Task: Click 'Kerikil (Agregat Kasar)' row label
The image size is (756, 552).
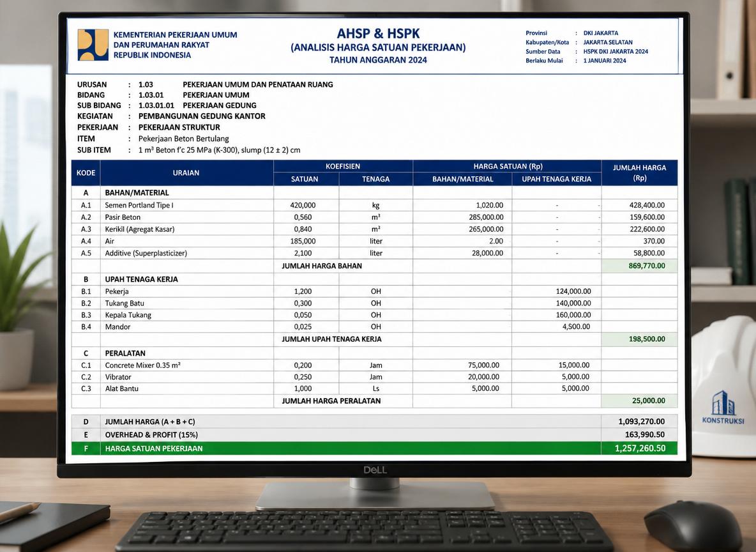Action: 139,229
